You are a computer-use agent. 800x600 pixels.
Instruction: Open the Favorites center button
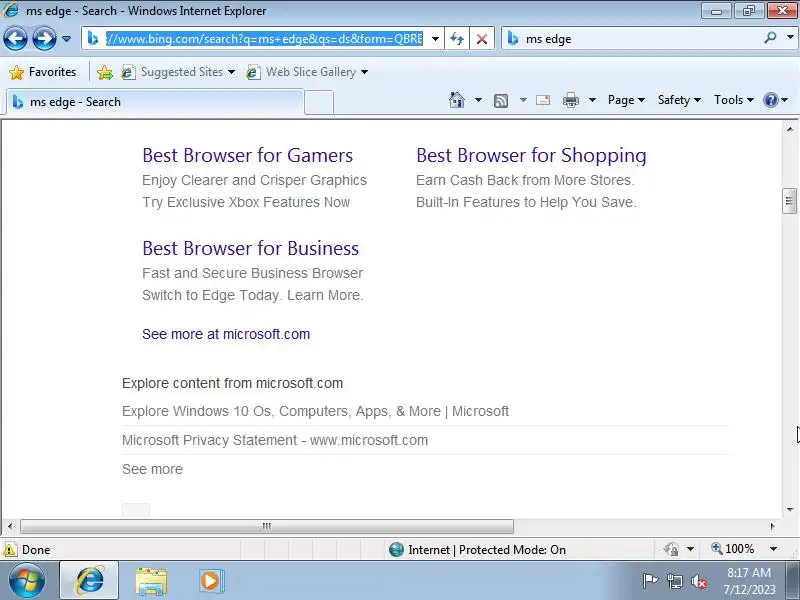tap(43, 72)
